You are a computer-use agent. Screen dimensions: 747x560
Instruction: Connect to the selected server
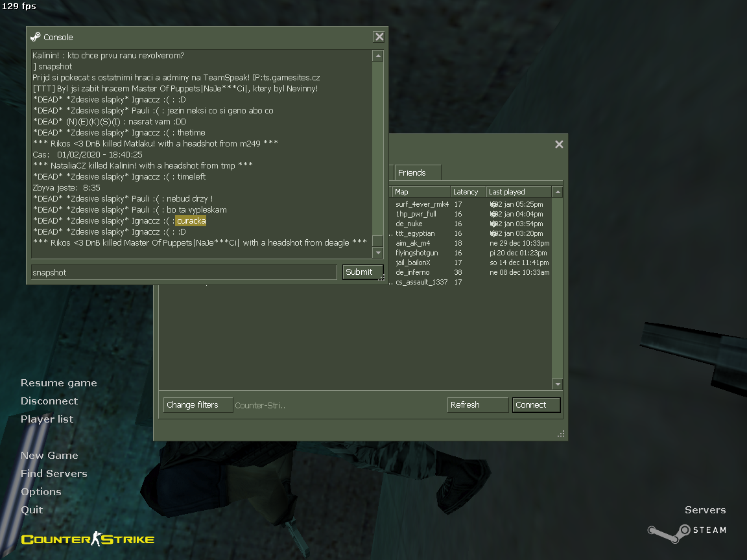click(536, 404)
